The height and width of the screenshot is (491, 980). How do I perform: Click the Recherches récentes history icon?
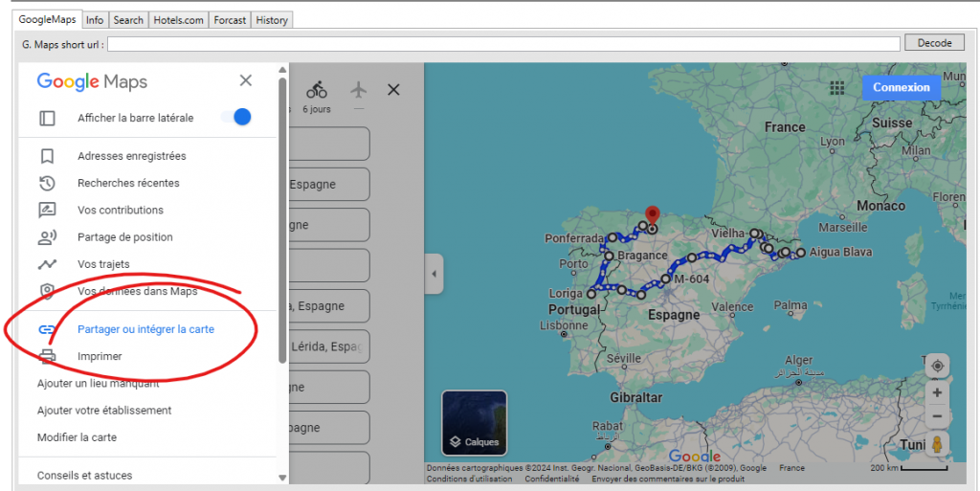pyautogui.click(x=47, y=183)
